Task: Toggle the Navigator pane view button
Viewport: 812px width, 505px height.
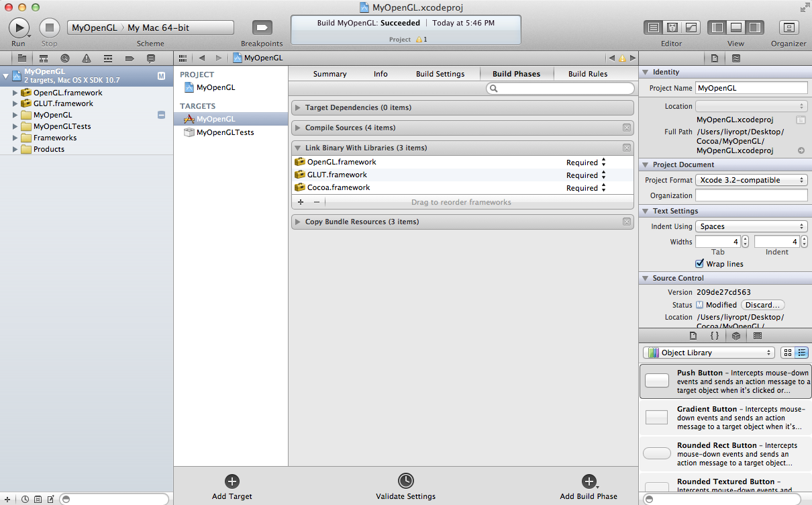Action: (717, 28)
